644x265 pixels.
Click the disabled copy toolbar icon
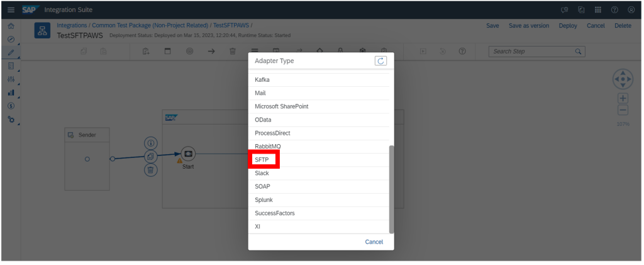click(84, 52)
